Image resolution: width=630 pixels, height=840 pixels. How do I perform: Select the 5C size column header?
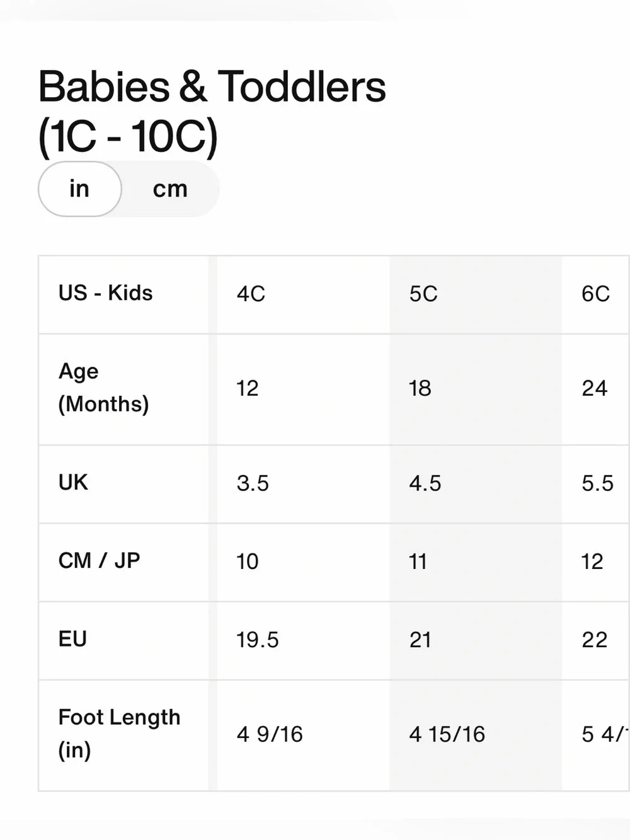(x=423, y=294)
